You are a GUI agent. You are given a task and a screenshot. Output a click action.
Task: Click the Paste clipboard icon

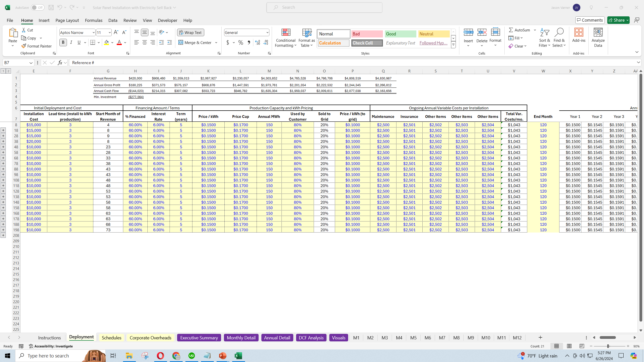pos(13,33)
